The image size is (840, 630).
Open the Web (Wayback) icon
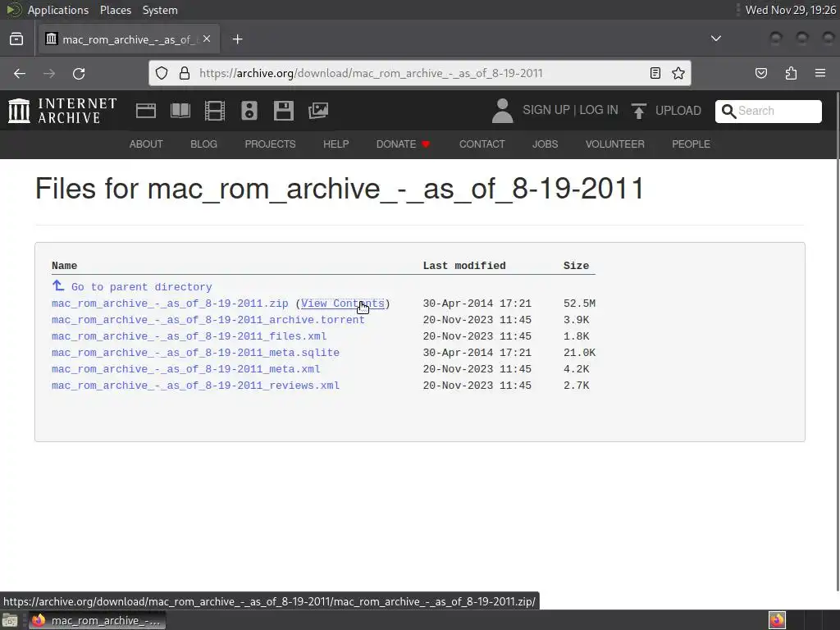pyautogui.click(x=146, y=111)
